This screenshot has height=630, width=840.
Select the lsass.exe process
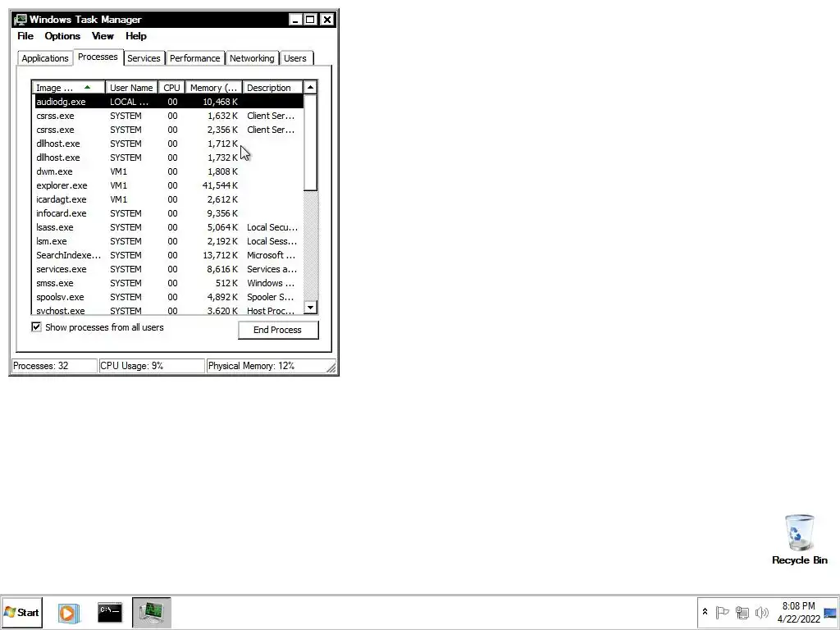coord(169,227)
